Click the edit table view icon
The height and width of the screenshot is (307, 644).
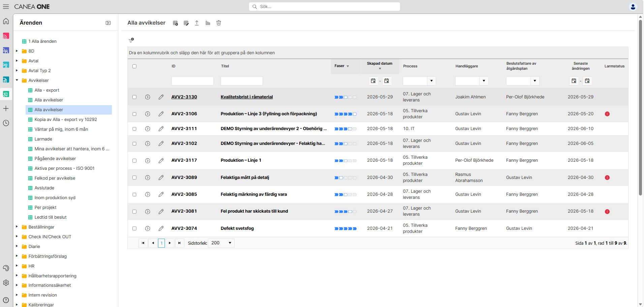tap(186, 23)
